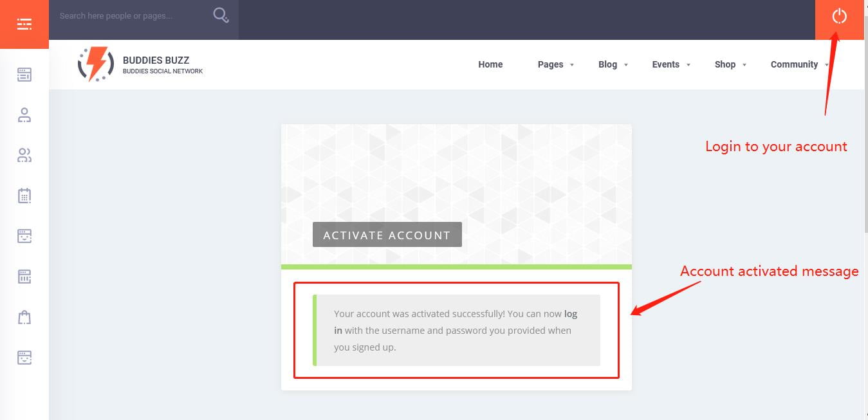This screenshot has width=868, height=420.
Task: Click the power login icon
Action: click(x=839, y=17)
